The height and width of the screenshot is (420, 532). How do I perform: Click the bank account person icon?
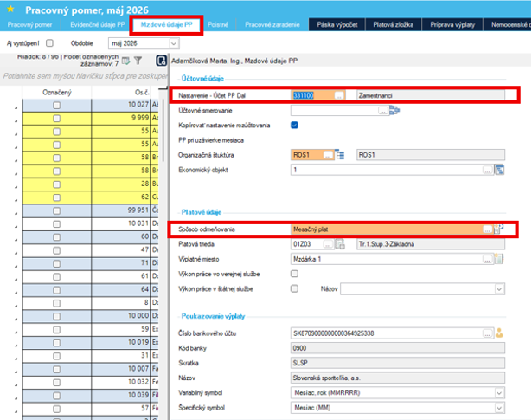coord(499,333)
